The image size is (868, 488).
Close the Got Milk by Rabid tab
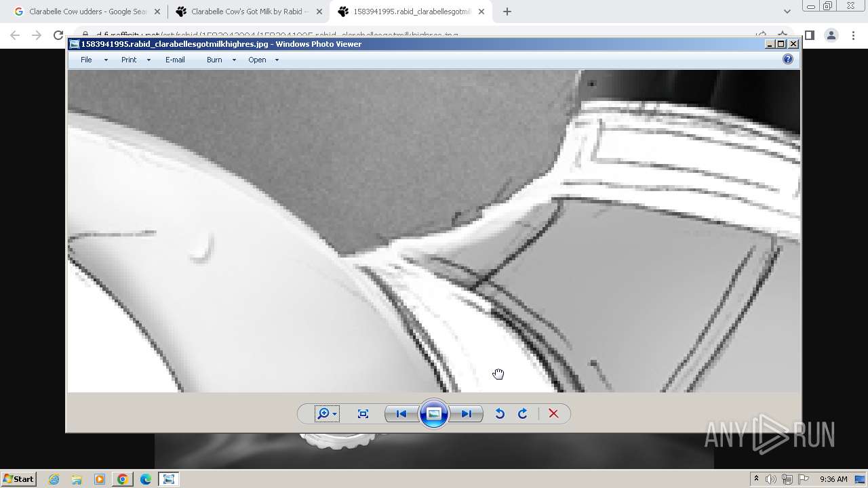[319, 12]
